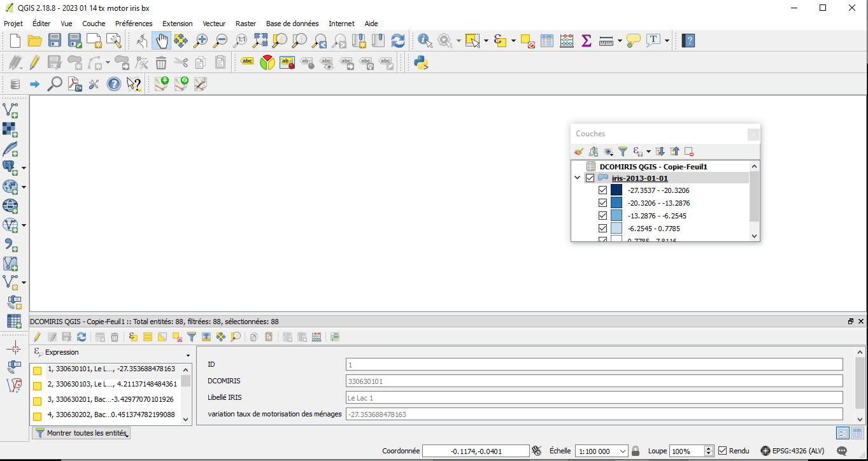Open select features tool dropdown arrow
The image size is (868, 461).
(x=486, y=41)
